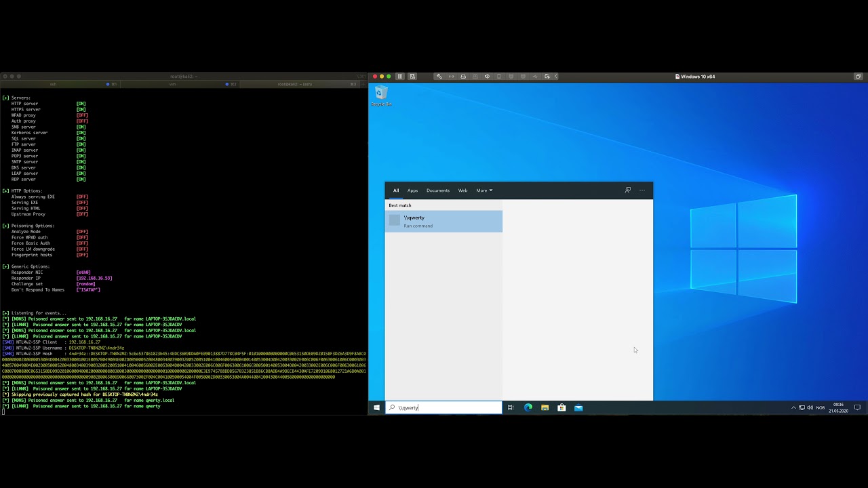The image size is (868, 488).
Task: Collapse VM toolbar devices chevron
Action: point(555,77)
